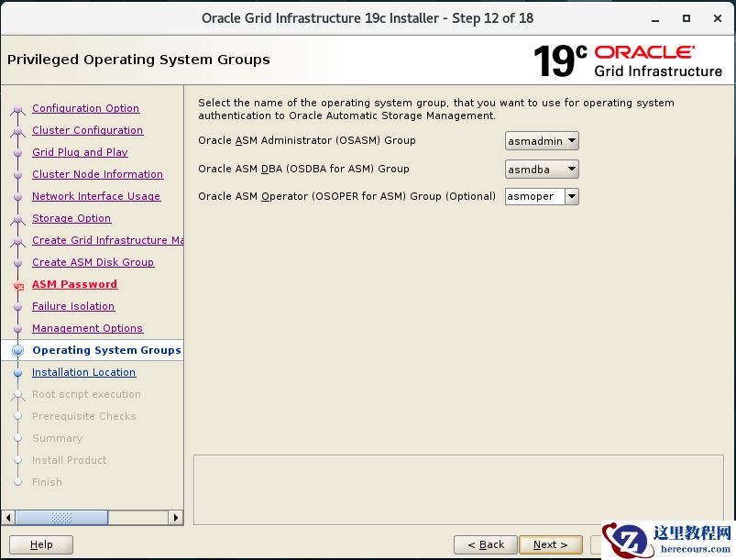Jump to Create ASM Disk Group step
Screen dimensions: 736x560
tap(93, 262)
